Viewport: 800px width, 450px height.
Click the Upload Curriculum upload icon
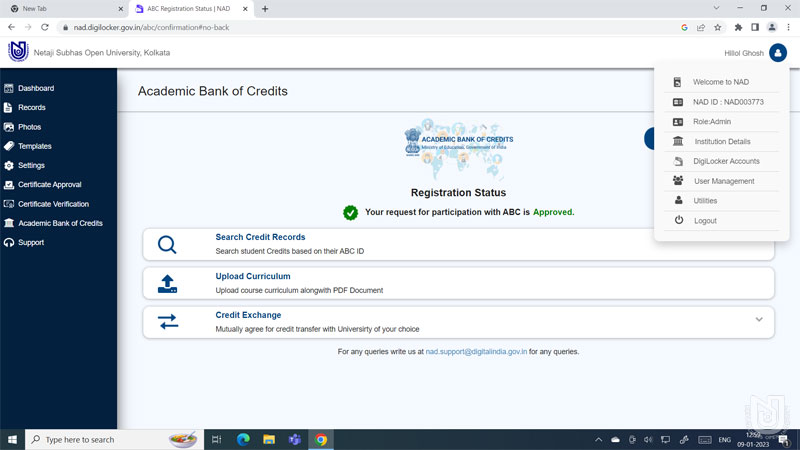click(167, 284)
